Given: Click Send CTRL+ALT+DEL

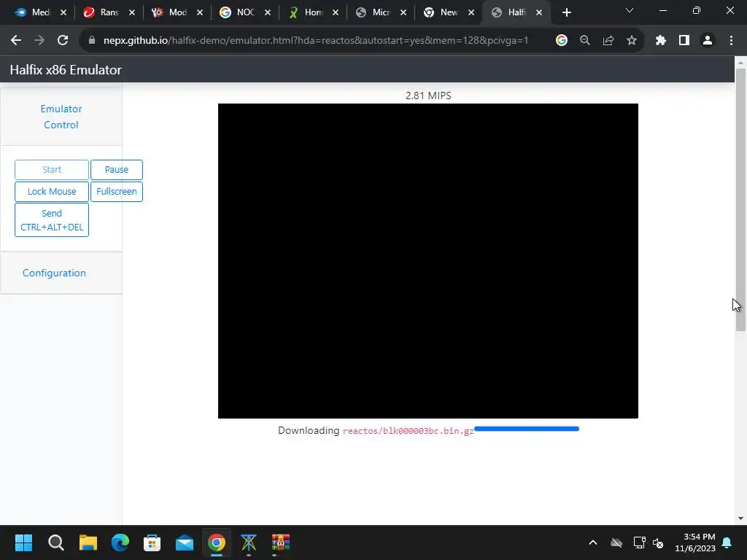Looking at the screenshot, I should tap(52, 220).
